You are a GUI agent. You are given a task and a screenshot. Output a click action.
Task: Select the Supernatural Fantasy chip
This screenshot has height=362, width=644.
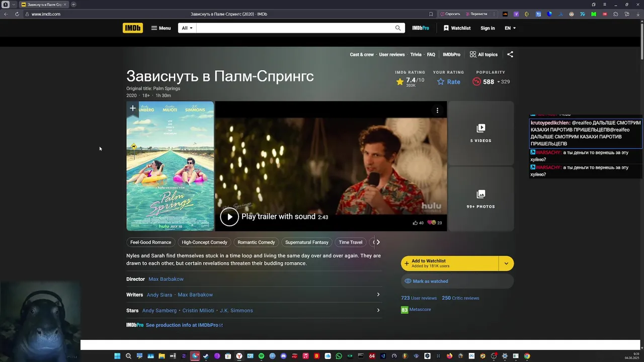coord(307,242)
